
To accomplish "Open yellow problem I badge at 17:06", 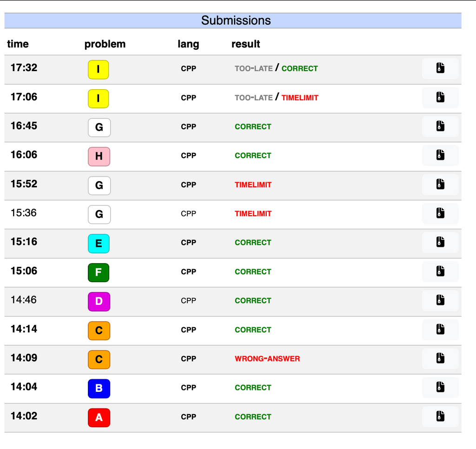I will click(98, 99).
